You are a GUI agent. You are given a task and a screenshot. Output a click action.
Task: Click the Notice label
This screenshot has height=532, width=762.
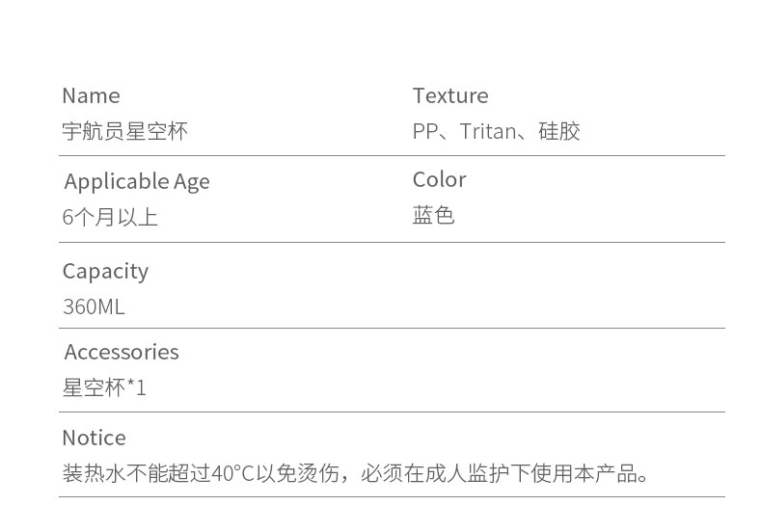click(x=94, y=438)
